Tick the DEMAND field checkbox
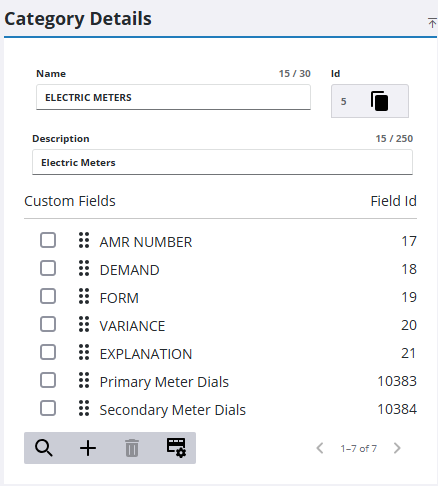The image size is (438, 486). 48,268
